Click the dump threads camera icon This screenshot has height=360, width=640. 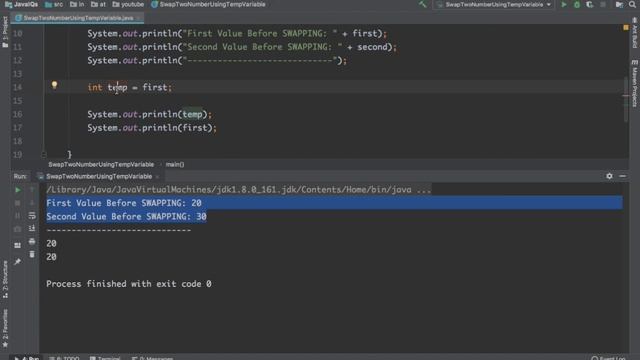point(18,229)
